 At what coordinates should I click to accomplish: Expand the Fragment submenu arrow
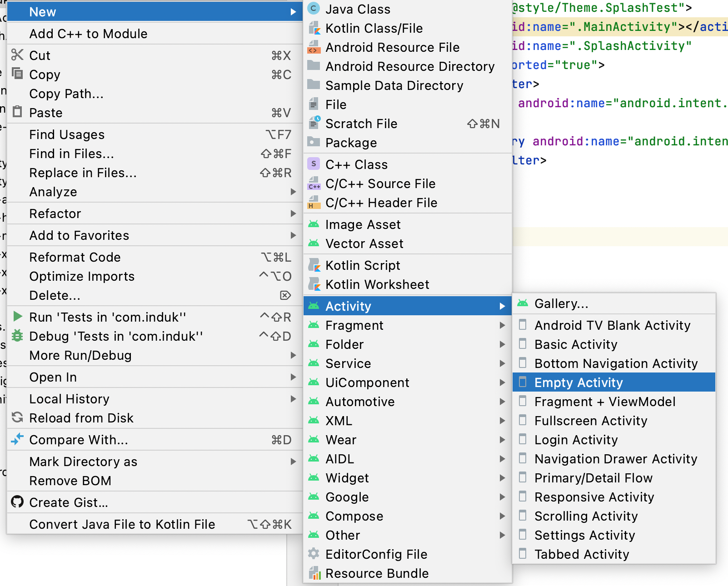[502, 325]
